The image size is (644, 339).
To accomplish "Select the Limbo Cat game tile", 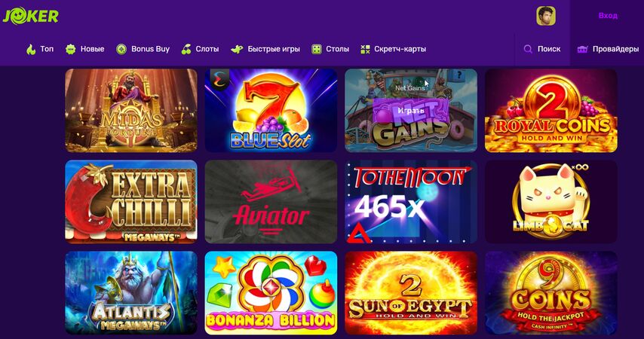I will (x=550, y=201).
